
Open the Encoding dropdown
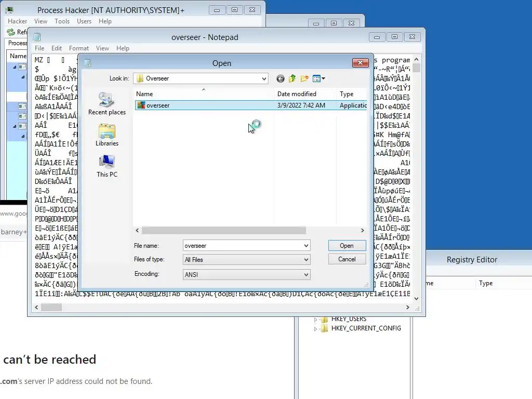[306, 274]
